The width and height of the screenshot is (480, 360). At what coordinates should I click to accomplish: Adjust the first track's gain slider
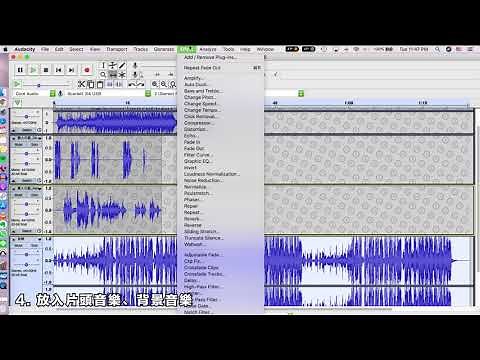tap(26, 116)
